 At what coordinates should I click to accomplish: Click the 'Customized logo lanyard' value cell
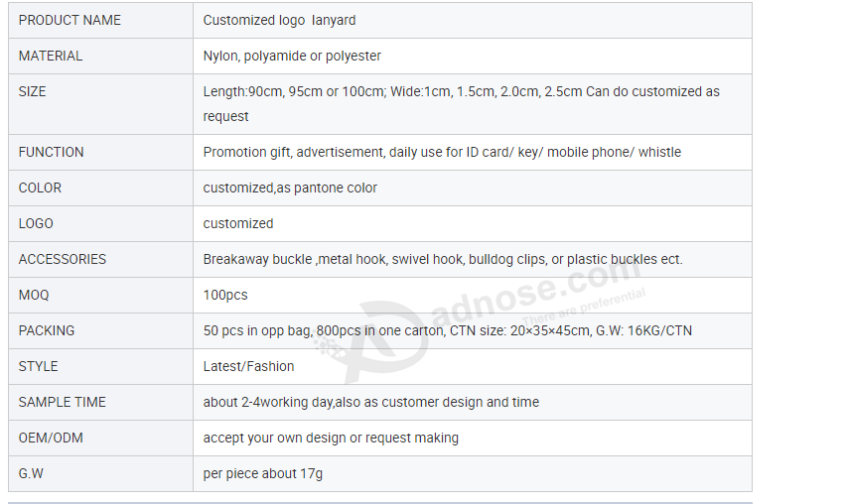click(x=279, y=20)
